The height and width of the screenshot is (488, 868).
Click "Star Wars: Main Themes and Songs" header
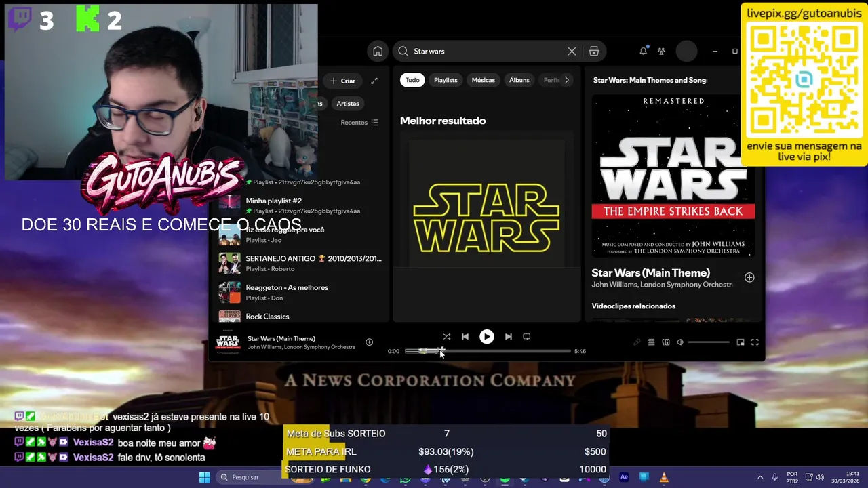(x=650, y=80)
